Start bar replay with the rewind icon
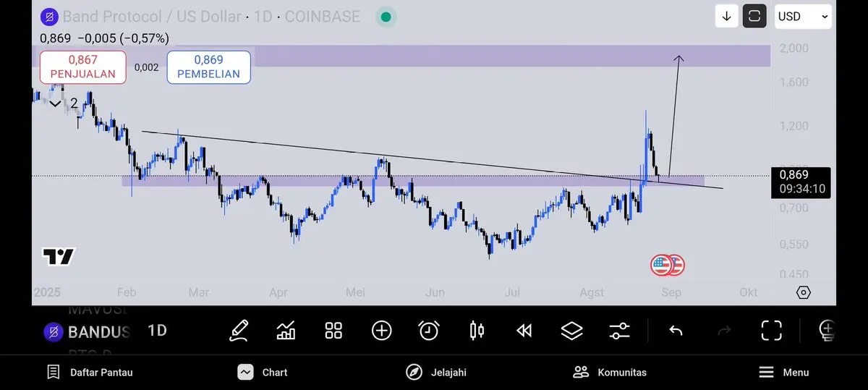 point(524,331)
